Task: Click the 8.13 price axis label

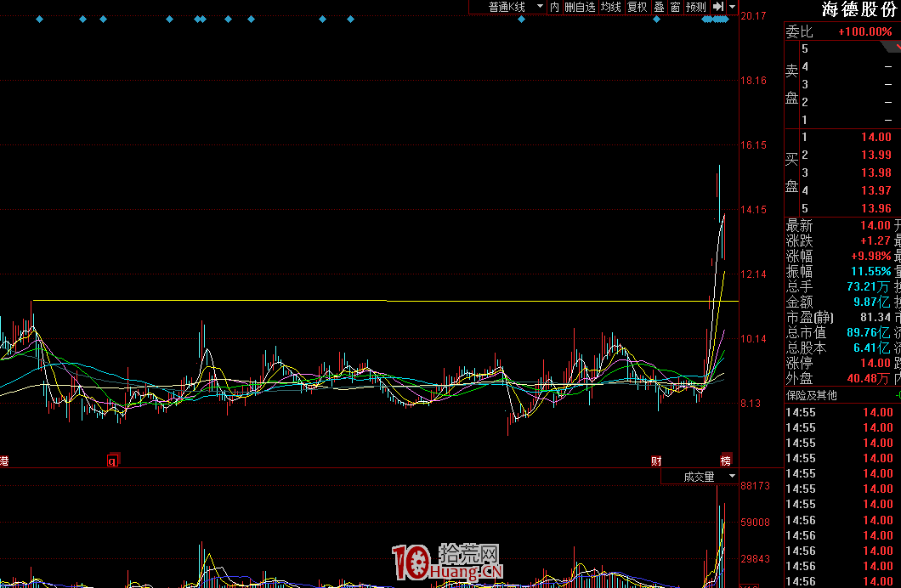Action: [x=751, y=404]
